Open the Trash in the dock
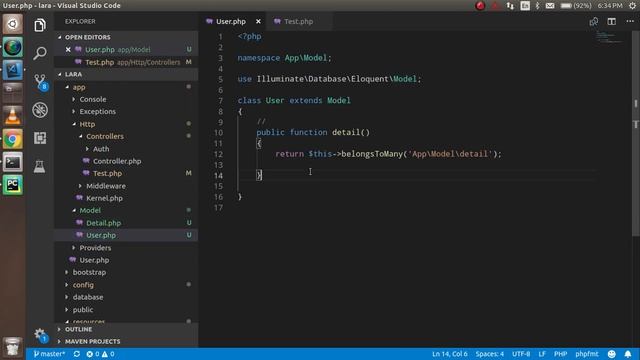Image resolution: width=640 pixels, height=360 pixels. [13, 347]
